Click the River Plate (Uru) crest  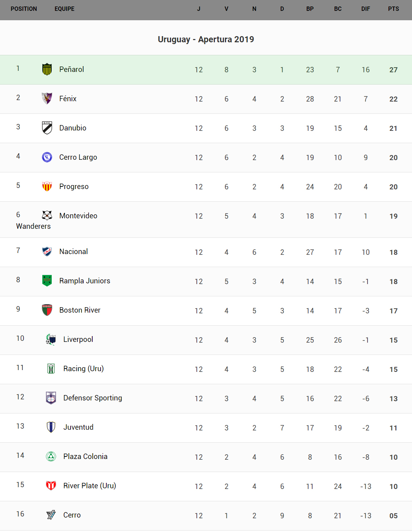tap(51, 485)
